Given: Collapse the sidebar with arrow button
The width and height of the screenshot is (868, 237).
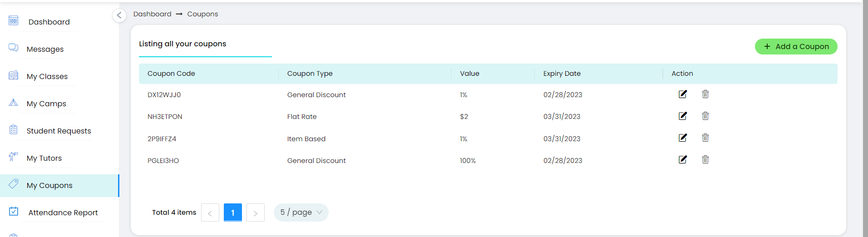Looking at the screenshot, I should tap(119, 15).
